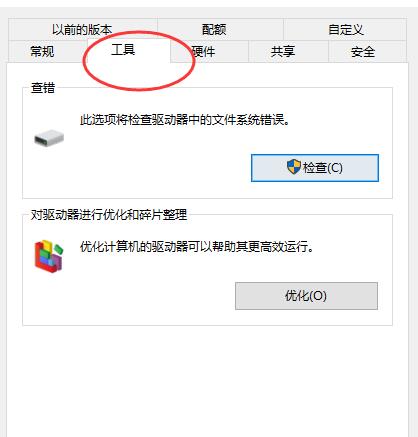Switch to the 配额 tab

[214, 30]
